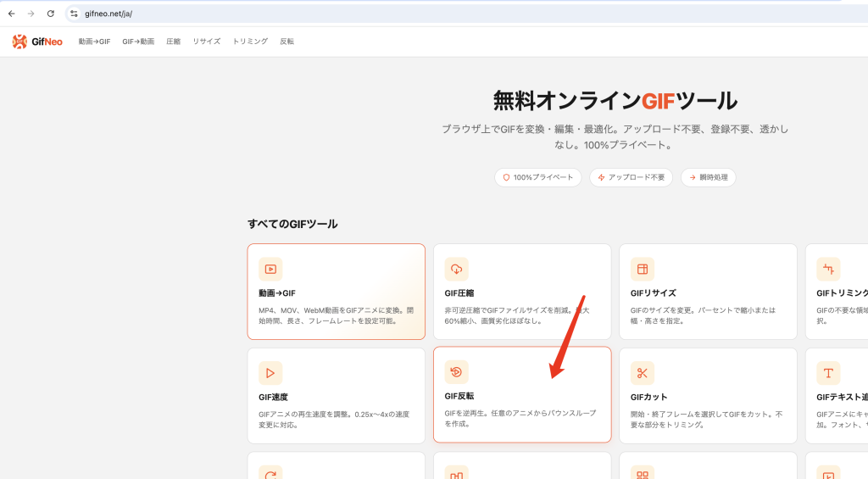Go to トリミング from the header
868x479 pixels.
pos(250,42)
